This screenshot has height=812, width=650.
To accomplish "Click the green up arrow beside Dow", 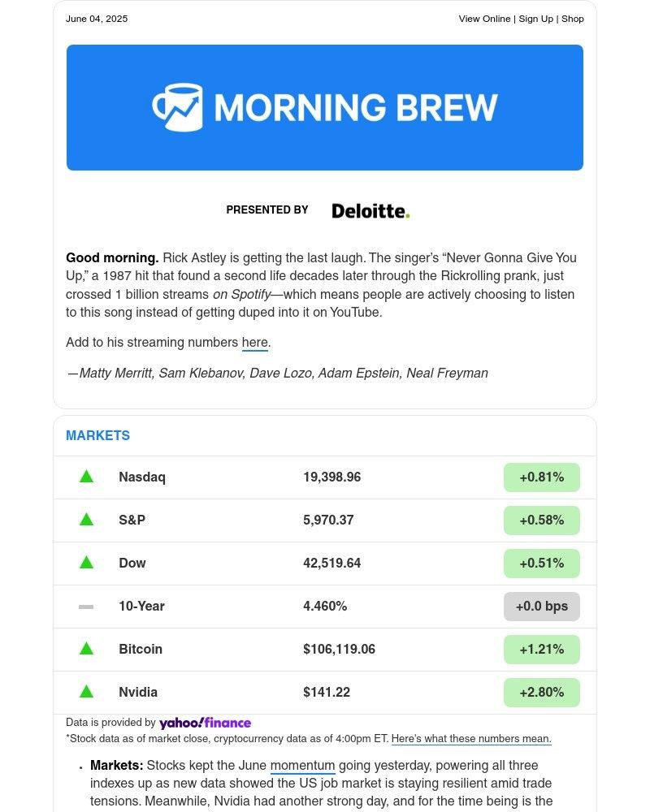I will pyautogui.click(x=87, y=563).
